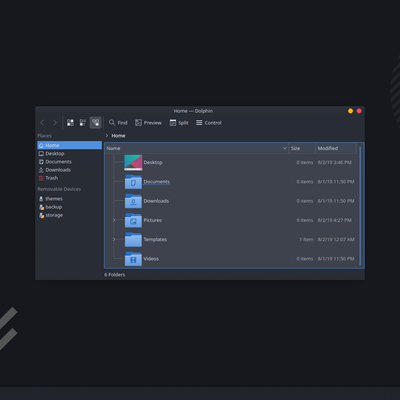Sort by the Modified column header
The image size is (400, 400).
coord(336,148)
